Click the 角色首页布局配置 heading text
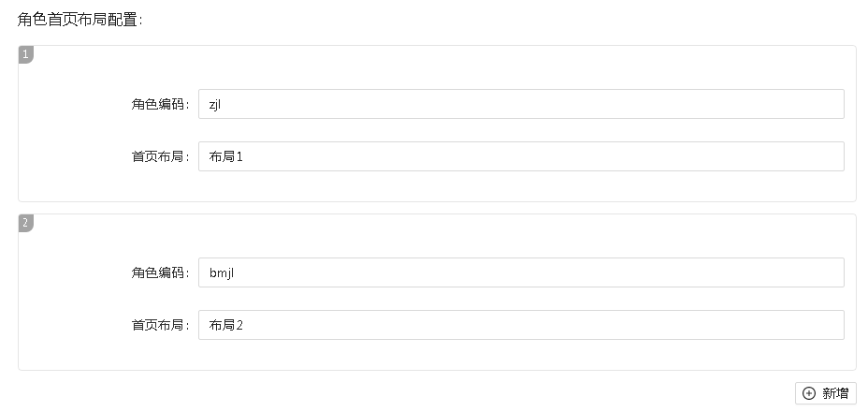The image size is (868, 412). click(80, 20)
